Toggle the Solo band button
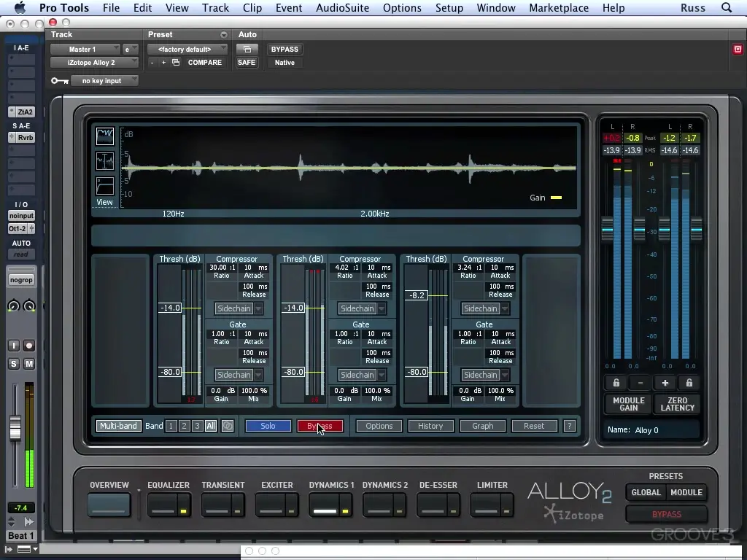The image size is (747, 560). (268, 426)
